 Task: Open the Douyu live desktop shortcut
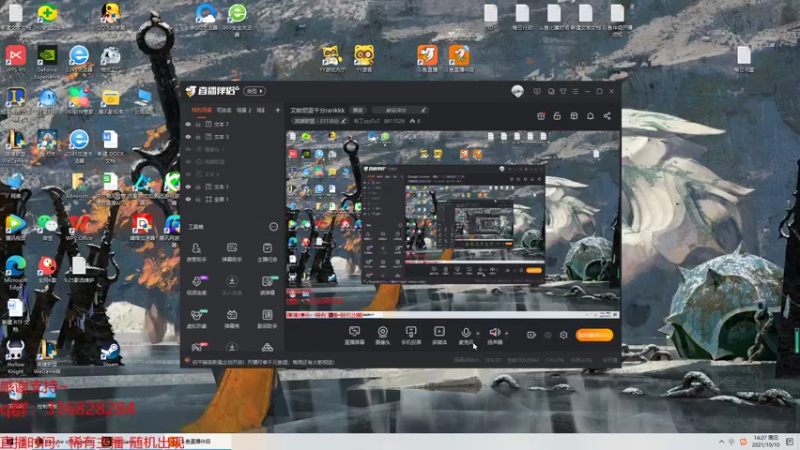(x=428, y=59)
